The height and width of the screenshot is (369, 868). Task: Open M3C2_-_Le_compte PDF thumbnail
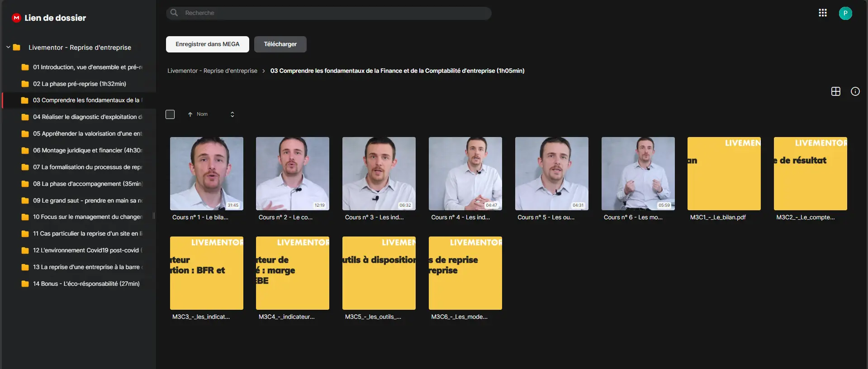coord(811,174)
